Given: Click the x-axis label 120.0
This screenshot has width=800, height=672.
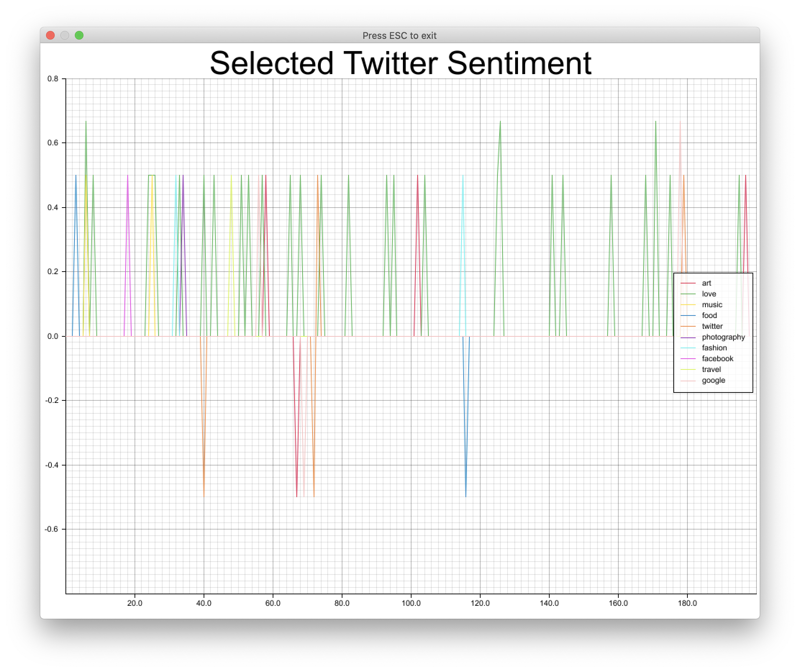Looking at the screenshot, I should point(480,603).
